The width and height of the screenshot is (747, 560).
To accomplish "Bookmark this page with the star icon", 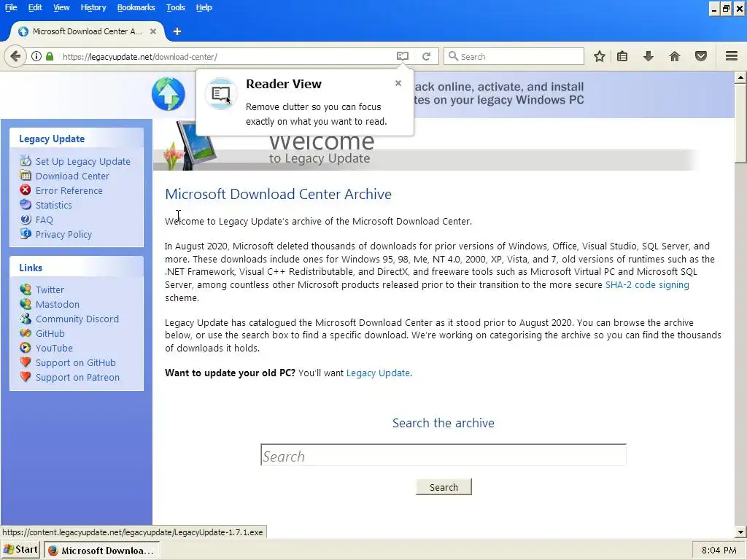I will point(600,56).
